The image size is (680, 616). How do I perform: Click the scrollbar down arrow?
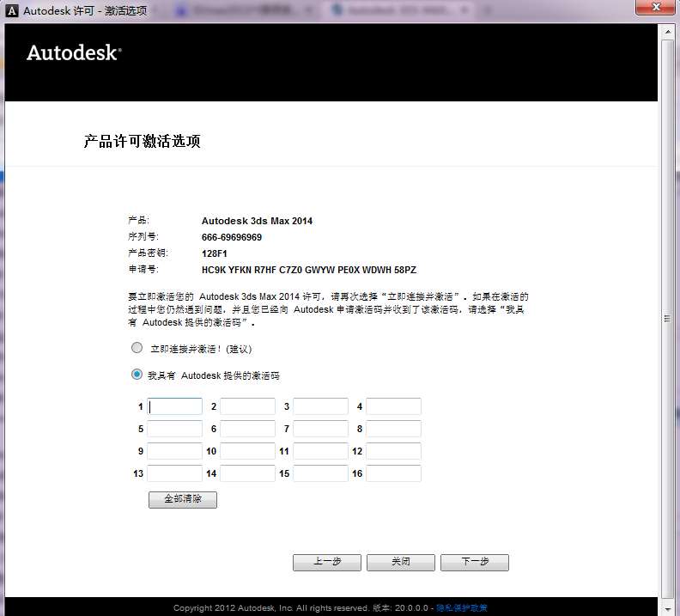667,609
